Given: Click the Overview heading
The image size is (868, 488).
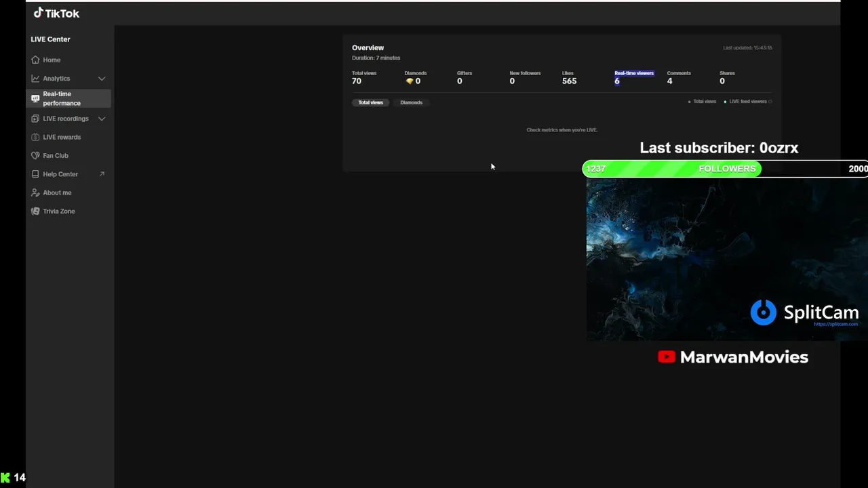Looking at the screenshot, I should click(x=368, y=48).
